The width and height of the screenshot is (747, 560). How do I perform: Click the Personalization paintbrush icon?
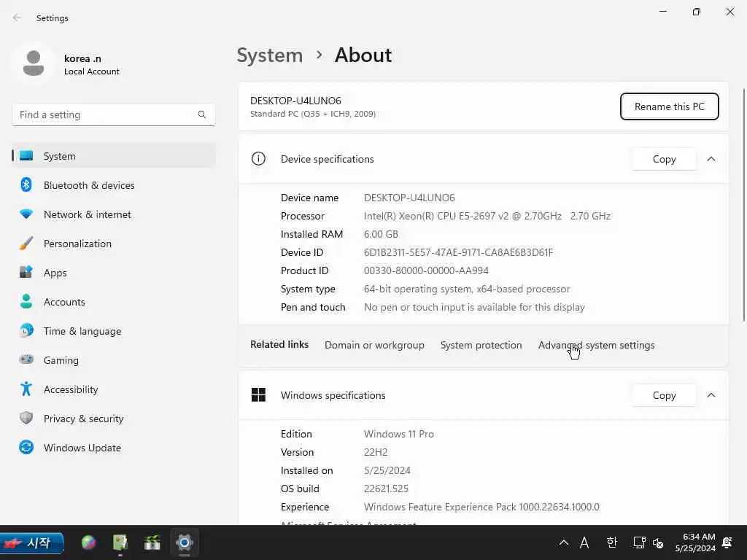pyautogui.click(x=26, y=244)
